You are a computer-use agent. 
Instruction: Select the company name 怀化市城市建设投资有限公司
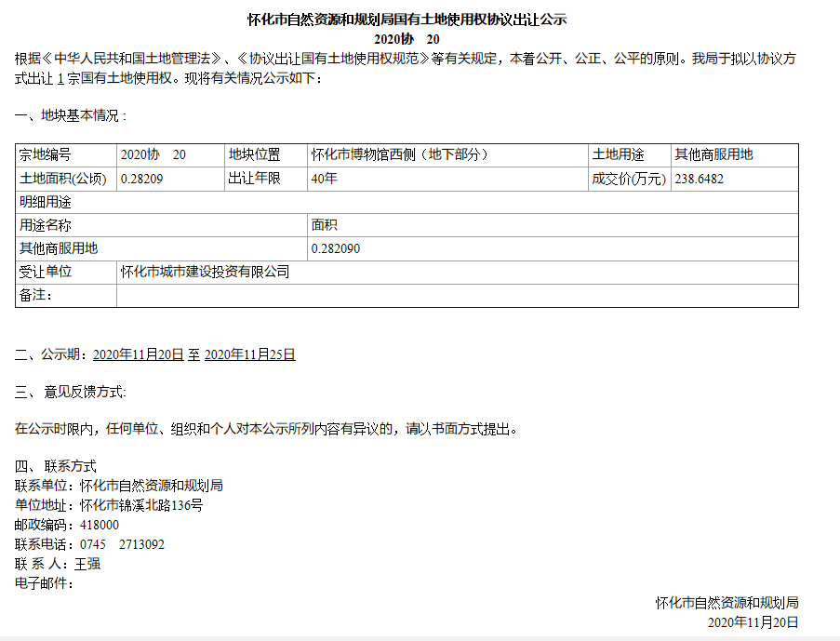point(206,272)
